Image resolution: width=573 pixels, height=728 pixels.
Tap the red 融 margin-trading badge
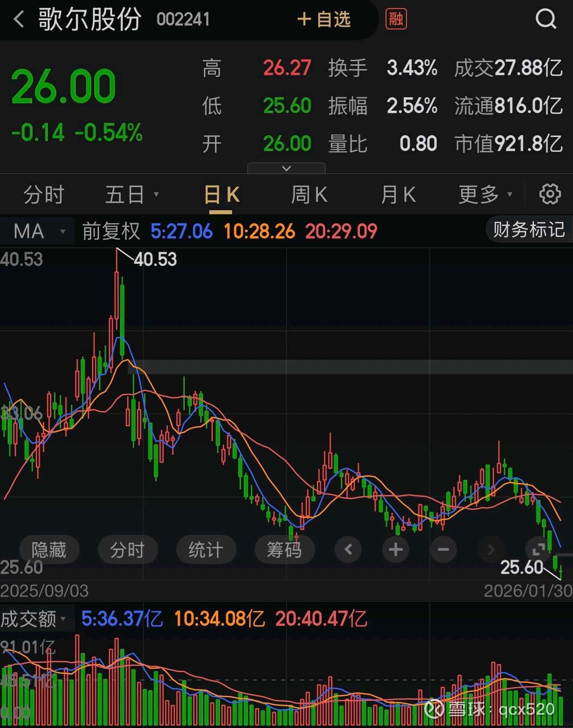pyautogui.click(x=396, y=19)
